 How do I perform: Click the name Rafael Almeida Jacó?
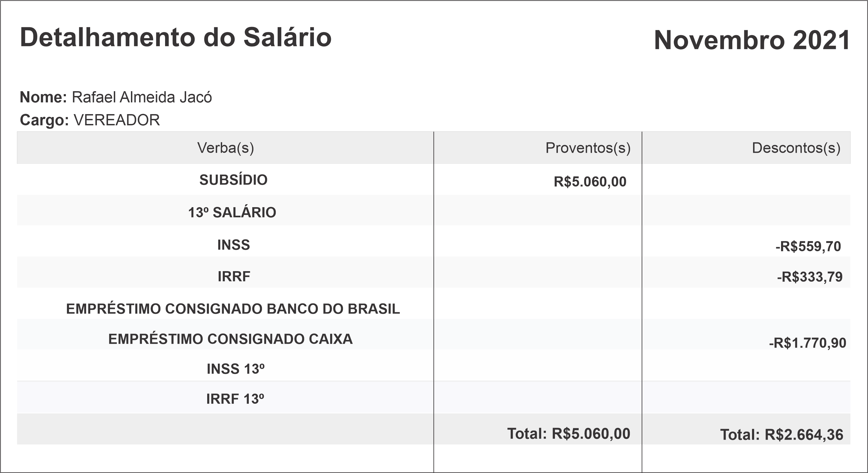pyautogui.click(x=142, y=97)
